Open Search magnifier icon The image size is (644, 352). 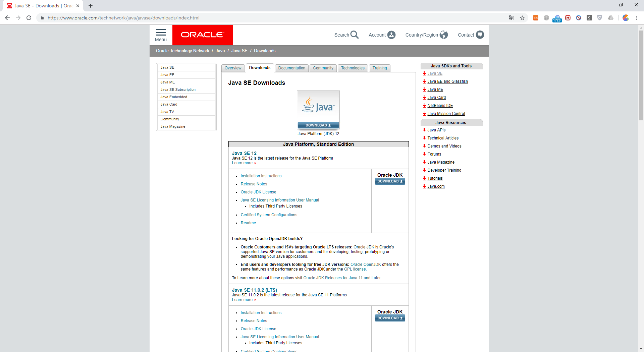(x=355, y=35)
